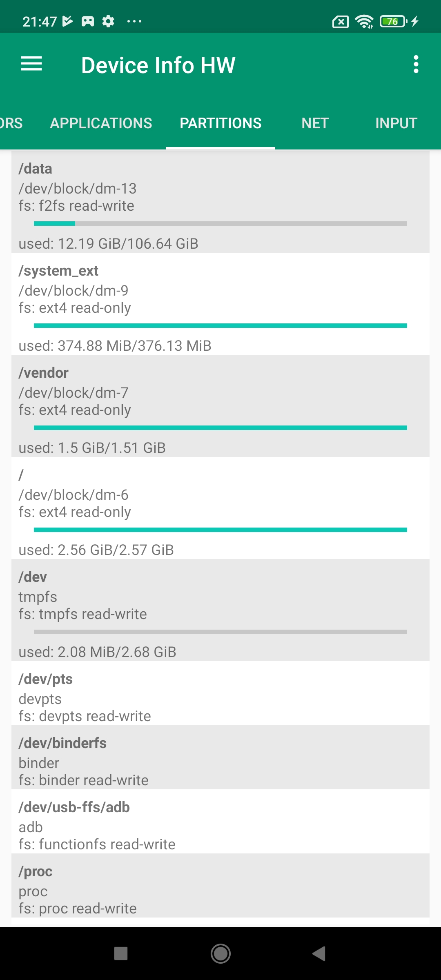
Task: Tap the /system_ext usage progress bar
Action: (220, 325)
